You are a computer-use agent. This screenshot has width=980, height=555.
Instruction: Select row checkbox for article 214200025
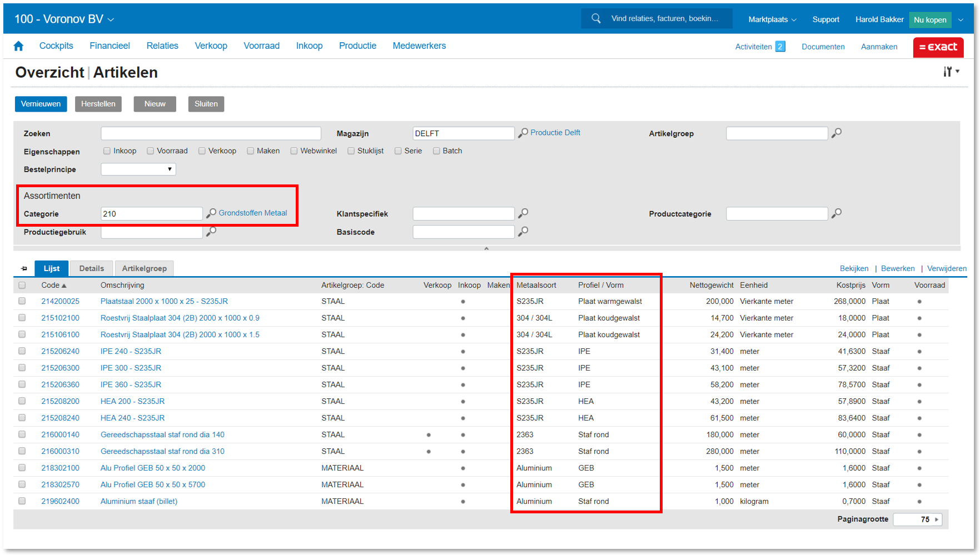click(22, 301)
